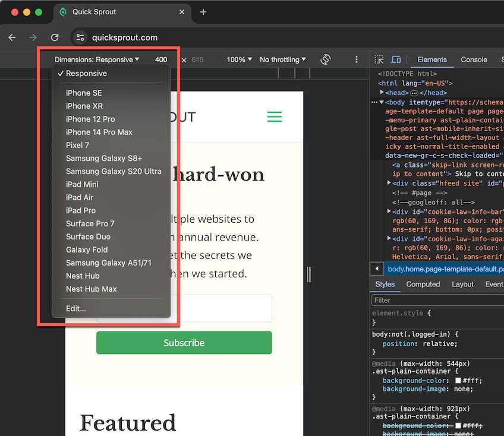Close the Quick Sprout tab
The image size is (504, 436).
coord(182,12)
